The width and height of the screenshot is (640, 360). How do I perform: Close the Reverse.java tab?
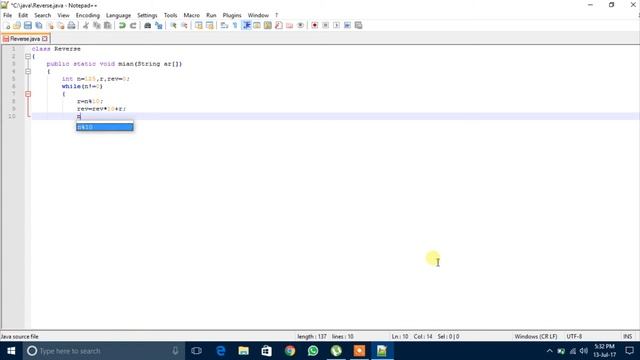[x=45, y=39]
